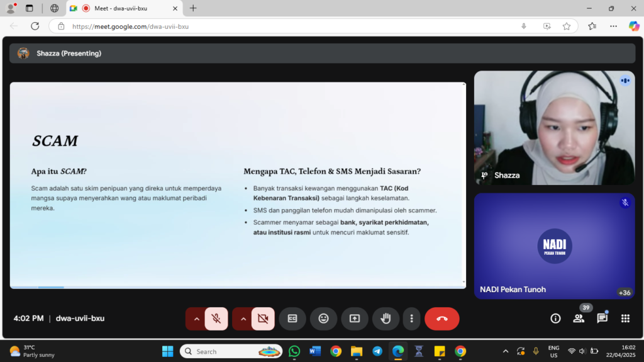
Task: Open the meeting details info icon
Action: coord(555,319)
